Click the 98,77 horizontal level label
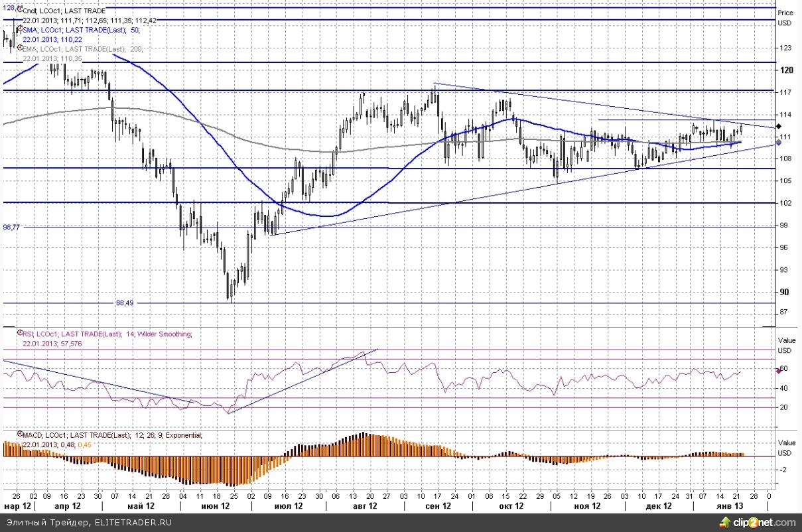Screen dimensions: 802x532 click(11, 227)
